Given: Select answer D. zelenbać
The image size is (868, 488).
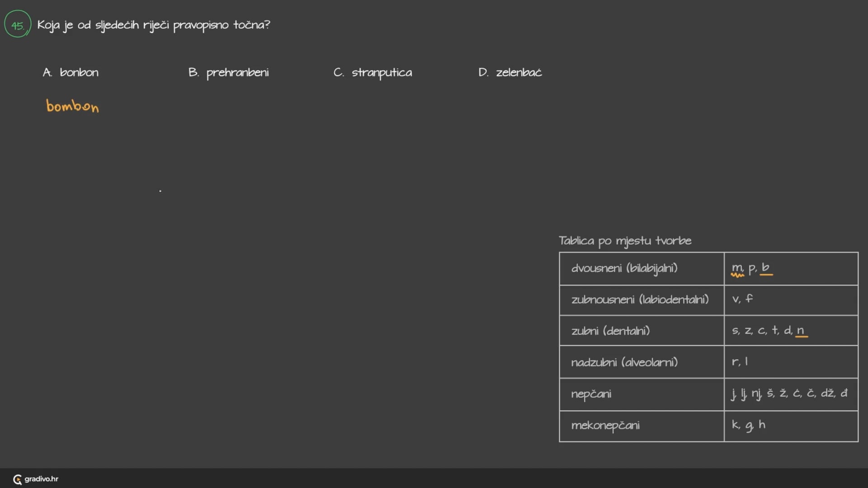Looking at the screenshot, I should point(510,72).
